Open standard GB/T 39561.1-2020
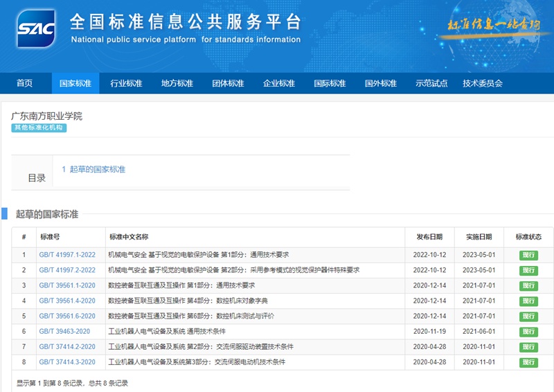Viewport: 554px width, 392px height. (67, 285)
